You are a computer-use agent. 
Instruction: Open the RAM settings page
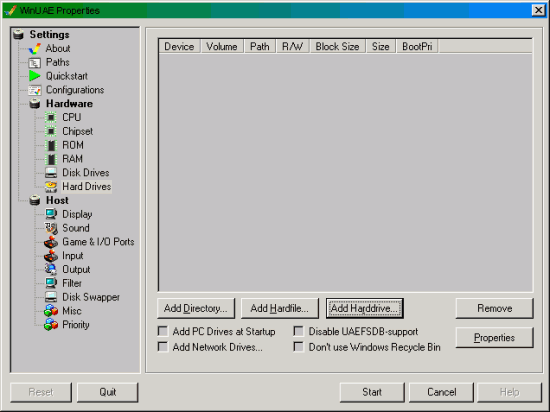(x=73, y=159)
